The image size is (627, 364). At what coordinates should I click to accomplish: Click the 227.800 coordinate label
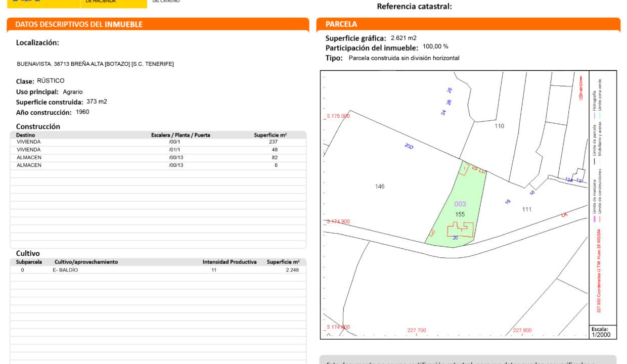tap(522, 330)
